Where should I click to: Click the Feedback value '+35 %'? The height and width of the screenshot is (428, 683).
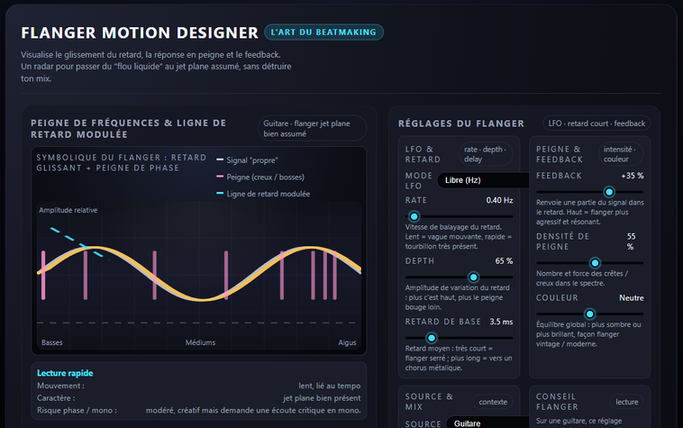632,176
